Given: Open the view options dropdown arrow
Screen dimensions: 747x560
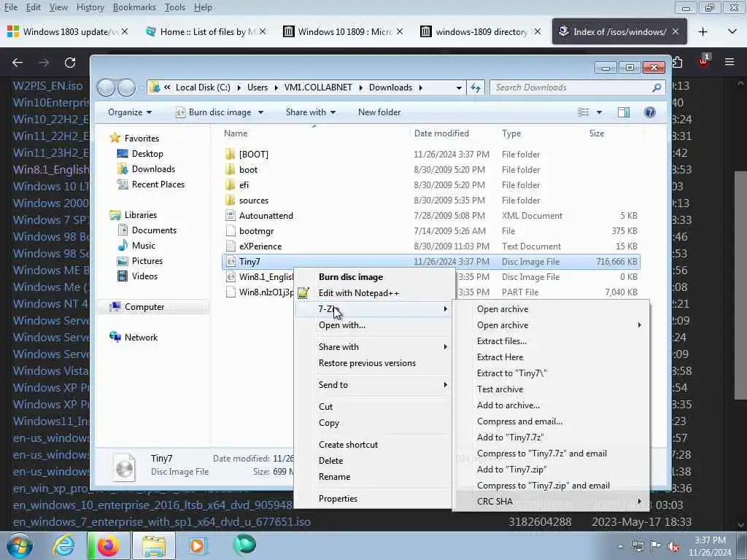Looking at the screenshot, I should pos(600,112).
